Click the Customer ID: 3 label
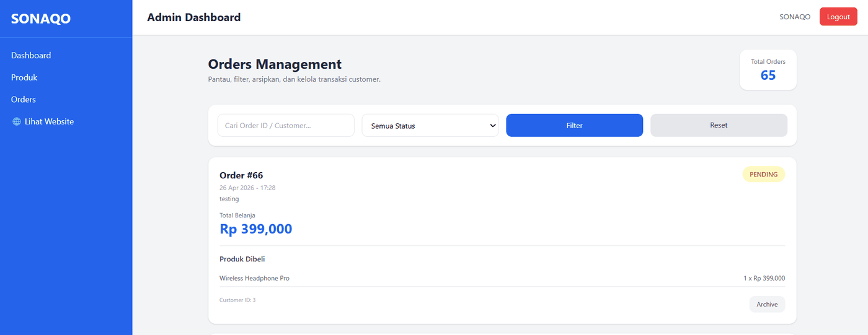 point(237,300)
